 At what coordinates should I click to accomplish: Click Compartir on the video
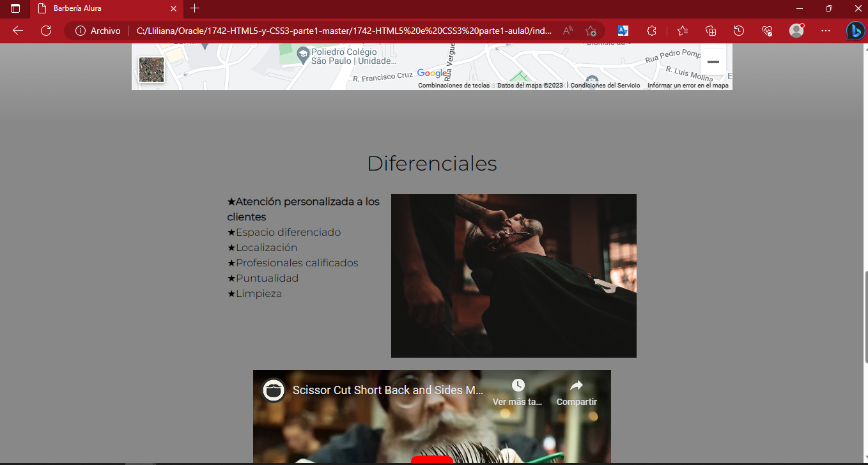click(x=577, y=392)
